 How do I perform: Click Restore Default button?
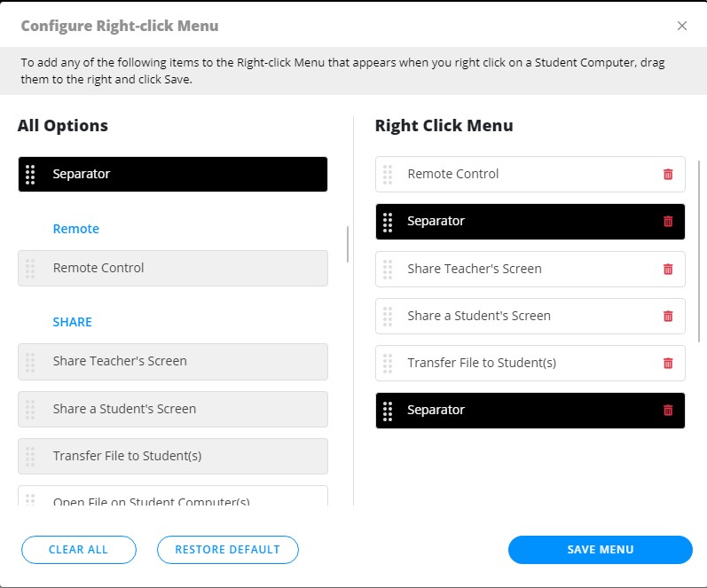coord(227,550)
